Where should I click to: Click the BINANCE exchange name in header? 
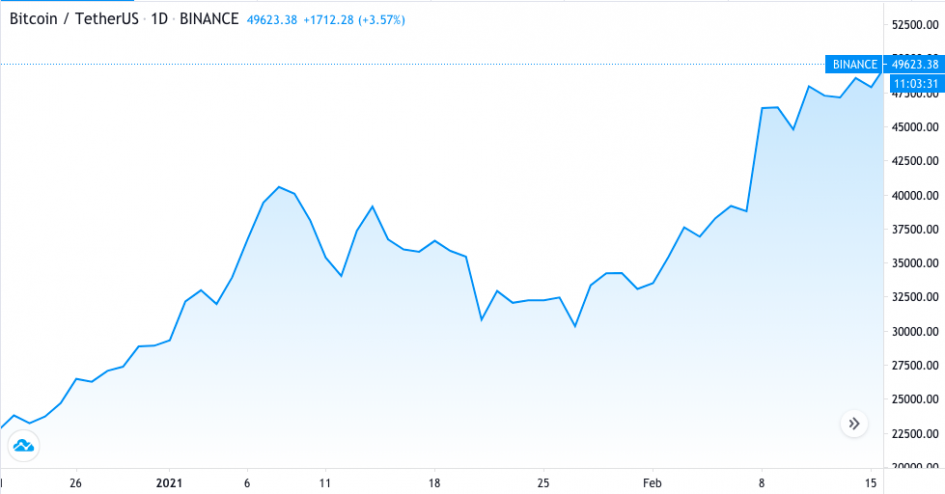click(209, 19)
